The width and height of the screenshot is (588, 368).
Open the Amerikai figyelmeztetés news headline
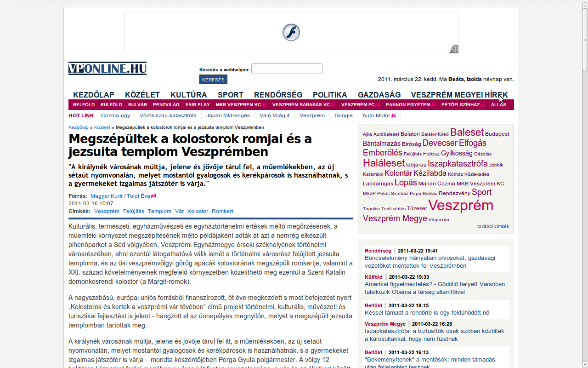pyautogui.click(x=435, y=288)
